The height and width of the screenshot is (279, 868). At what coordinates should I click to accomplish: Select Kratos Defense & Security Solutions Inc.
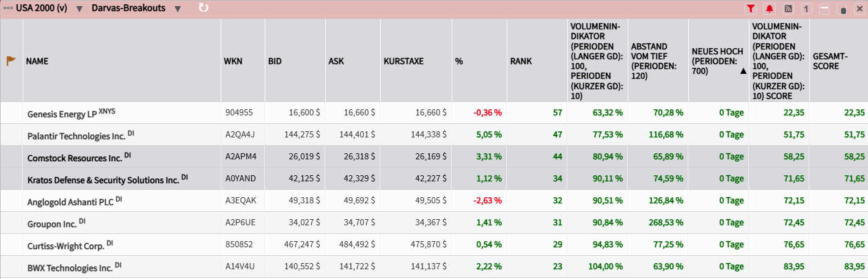tap(434, 179)
